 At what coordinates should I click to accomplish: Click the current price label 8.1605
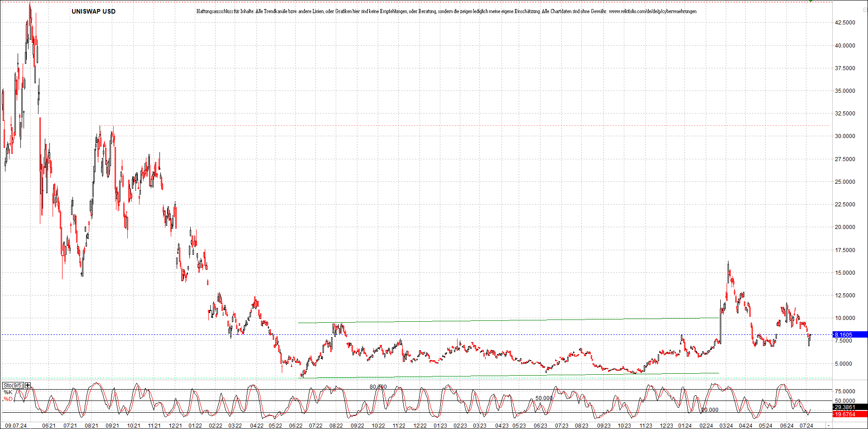point(850,335)
